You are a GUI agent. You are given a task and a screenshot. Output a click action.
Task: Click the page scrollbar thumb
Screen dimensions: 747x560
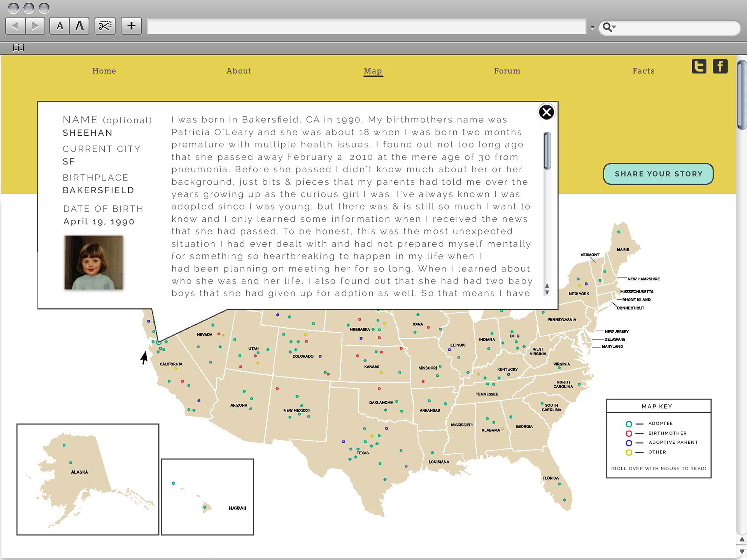coord(742,94)
